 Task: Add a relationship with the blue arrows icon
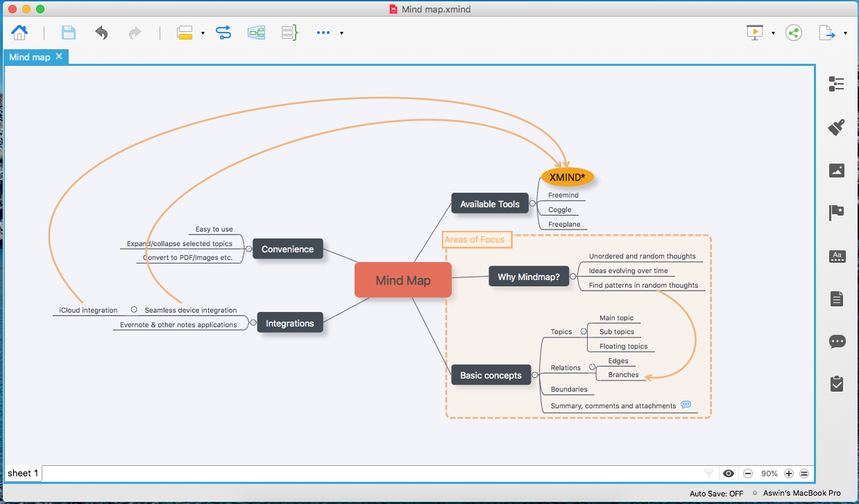tap(223, 33)
